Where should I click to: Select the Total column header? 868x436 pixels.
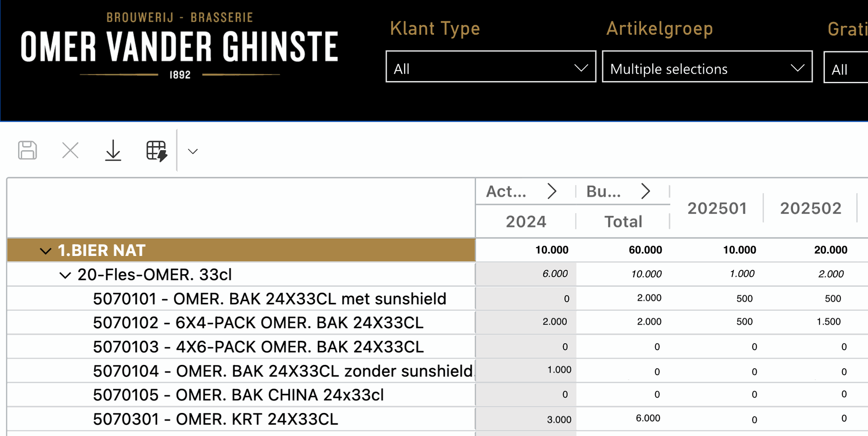[623, 222]
